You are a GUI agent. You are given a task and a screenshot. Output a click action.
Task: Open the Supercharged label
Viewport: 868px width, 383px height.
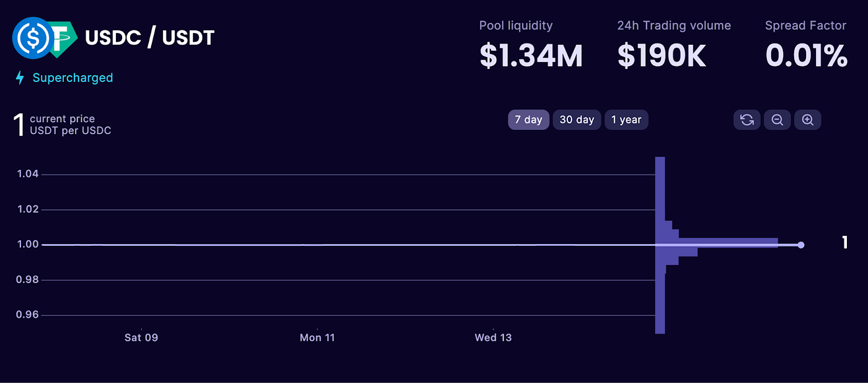tap(73, 78)
